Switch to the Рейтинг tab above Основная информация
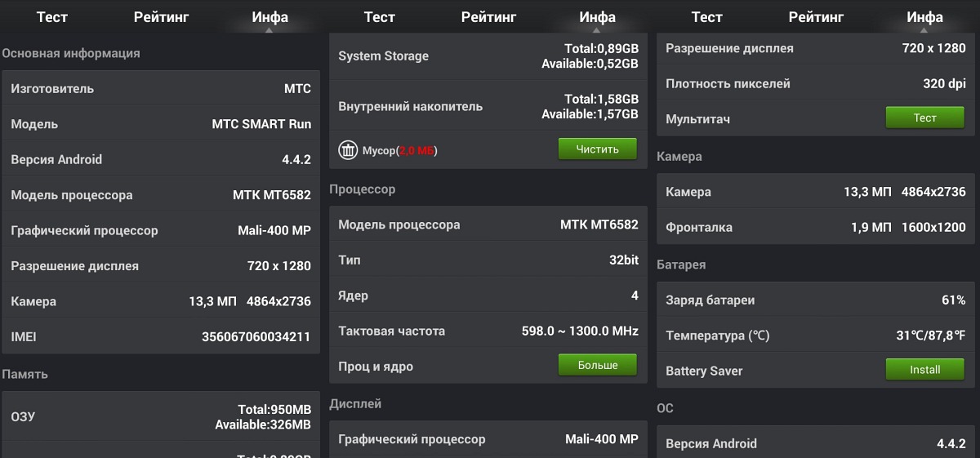This screenshot has height=458, width=980. click(162, 16)
